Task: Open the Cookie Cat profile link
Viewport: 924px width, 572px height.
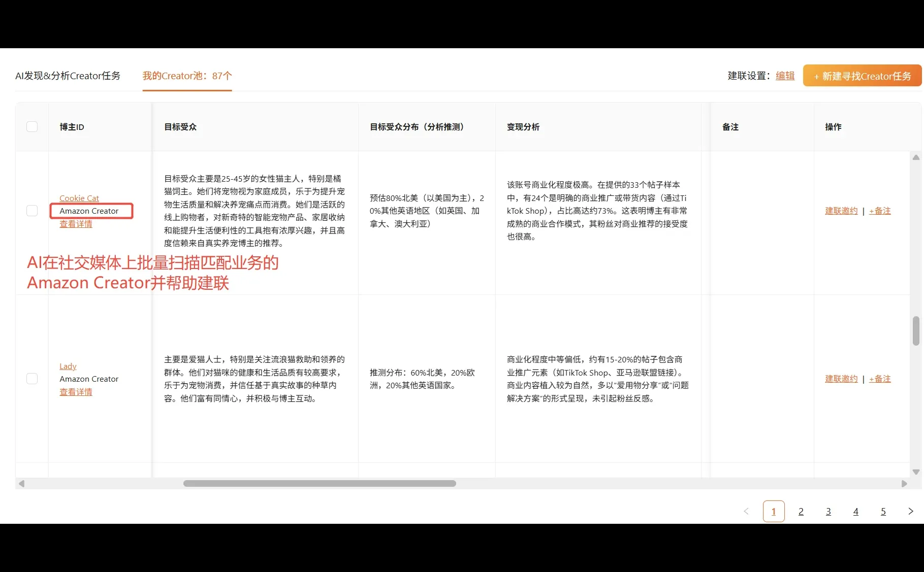Action: (79, 198)
